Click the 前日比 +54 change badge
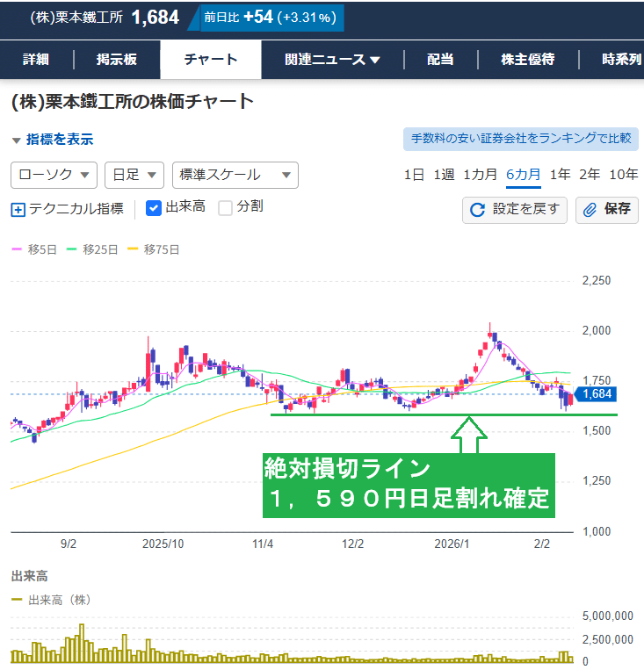The image size is (644, 670). click(272, 18)
